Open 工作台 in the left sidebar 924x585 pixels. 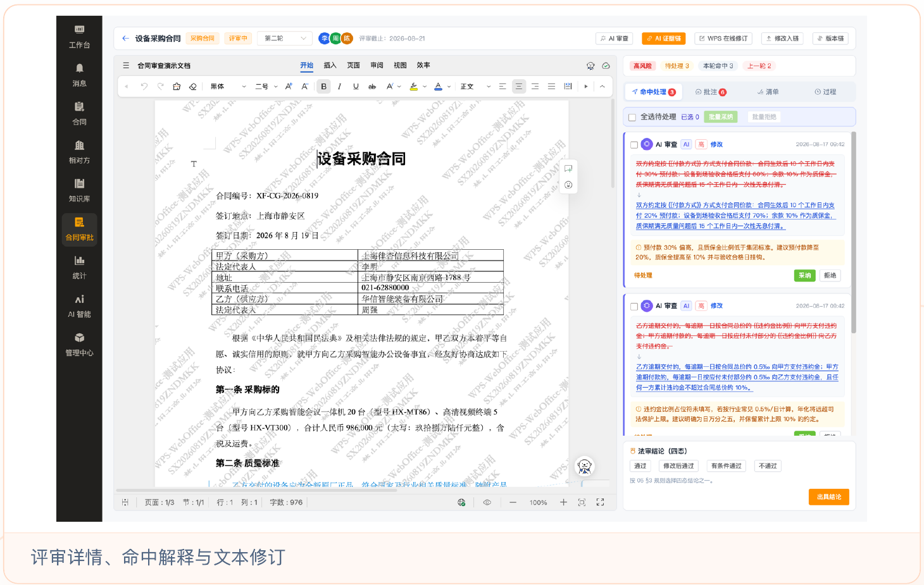tap(79, 36)
